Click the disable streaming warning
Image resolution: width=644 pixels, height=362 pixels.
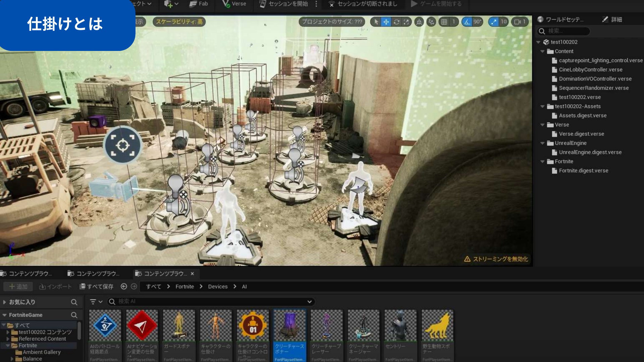click(496, 259)
